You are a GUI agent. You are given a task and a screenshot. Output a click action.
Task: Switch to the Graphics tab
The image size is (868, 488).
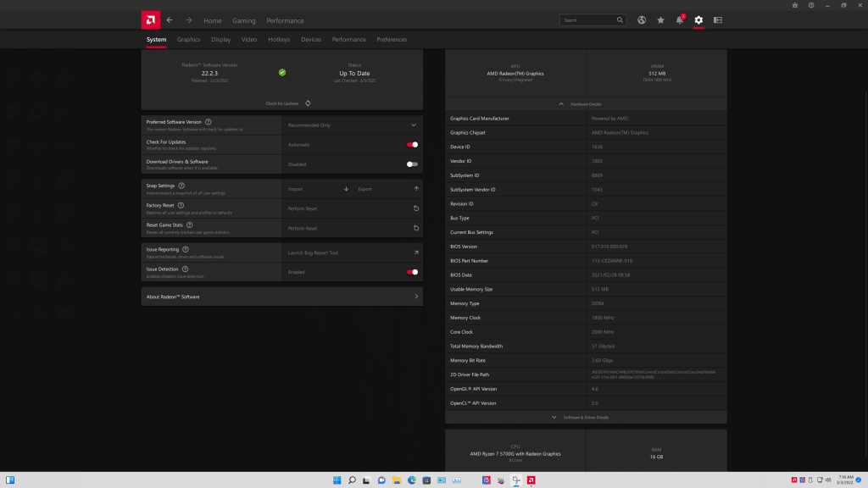click(x=188, y=39)
